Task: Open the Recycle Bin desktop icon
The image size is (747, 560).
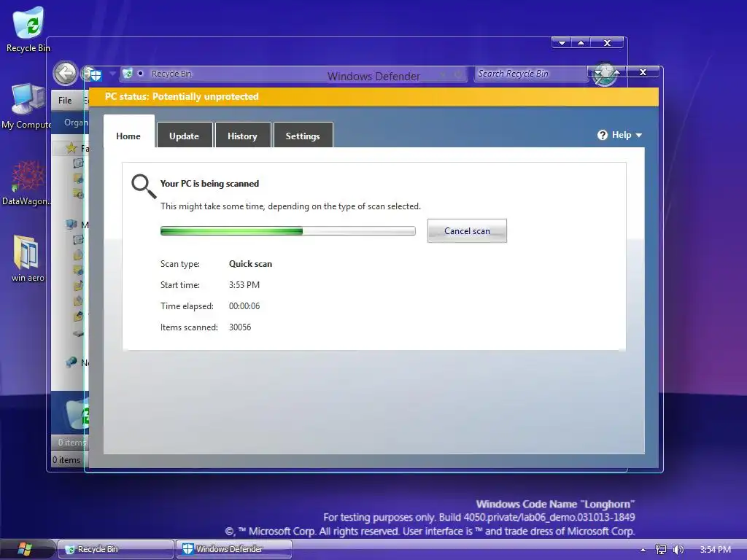Action: [28, 29]
